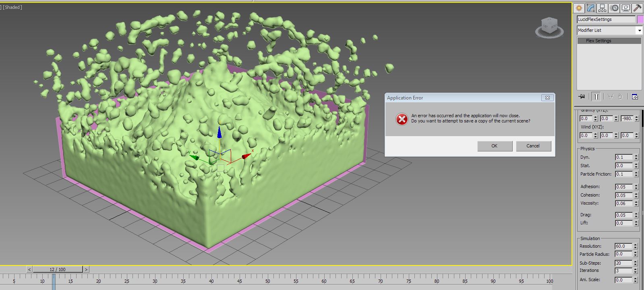Open the Utilities hammer tab
The image size is (644, 290).
[x=637, y=8]
